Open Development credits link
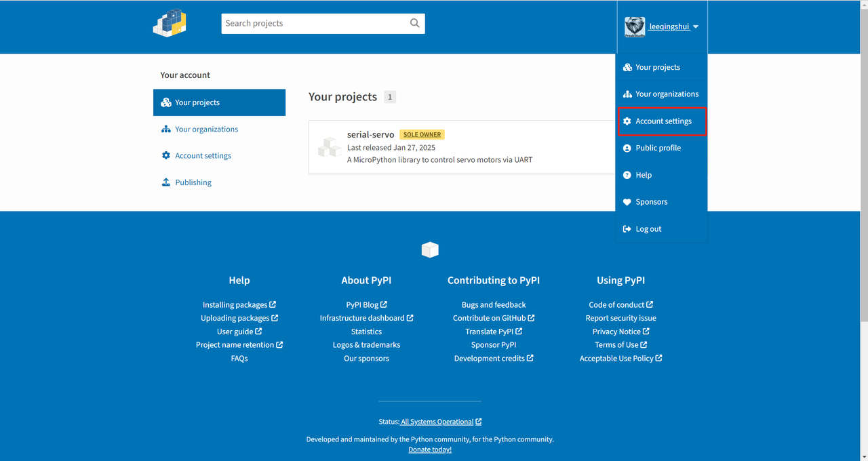 [x=494, y=358]
